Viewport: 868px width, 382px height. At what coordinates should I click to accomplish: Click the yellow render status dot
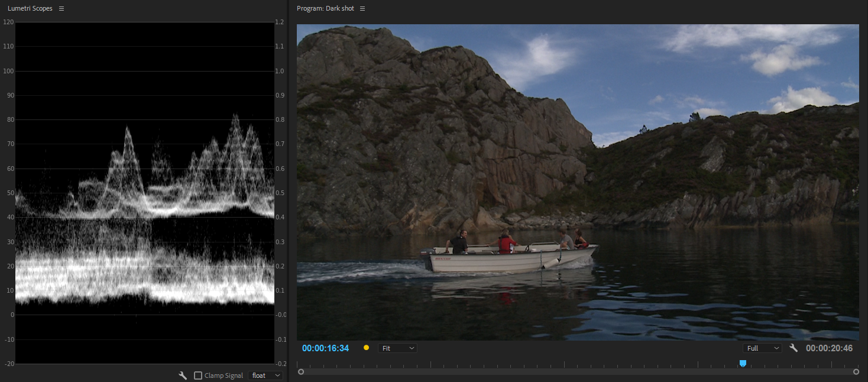click(x=366, y=348)
